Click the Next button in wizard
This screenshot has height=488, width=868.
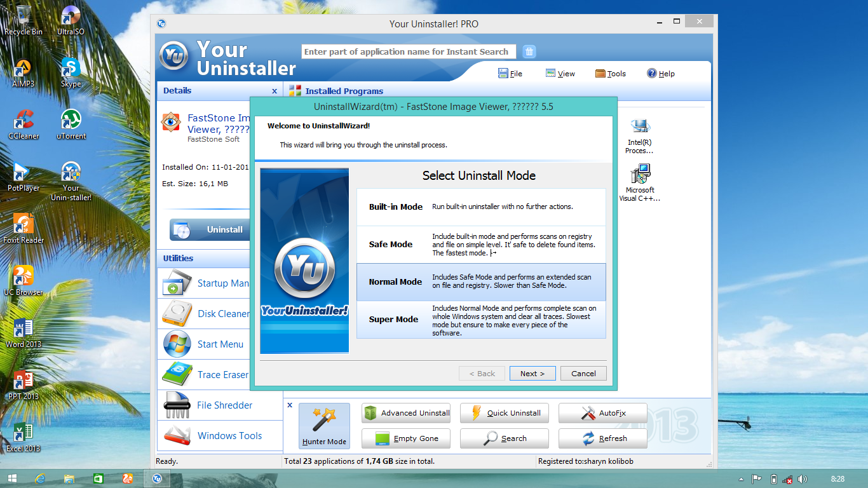click(532, 374)
